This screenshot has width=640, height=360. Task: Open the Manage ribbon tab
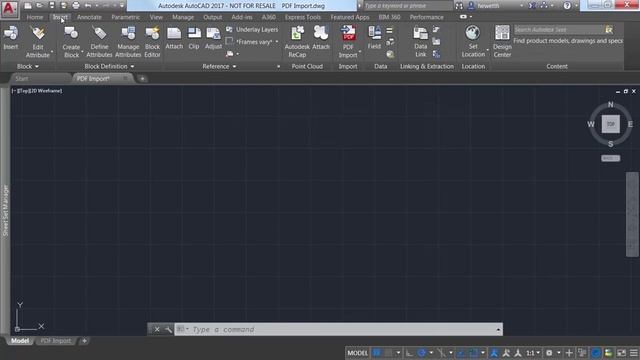point(183,17)
